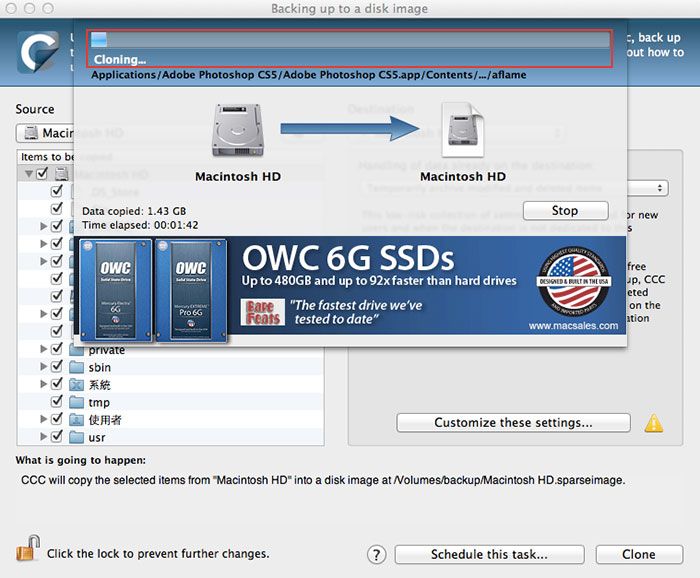
Task: Click the 'Data copied: 1.43 GB' text
Action: point(134,211)
